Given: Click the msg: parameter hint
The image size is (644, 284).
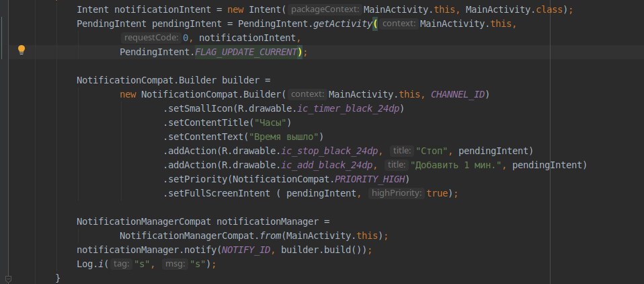Looking at the screenshot, I should [175, 264].
